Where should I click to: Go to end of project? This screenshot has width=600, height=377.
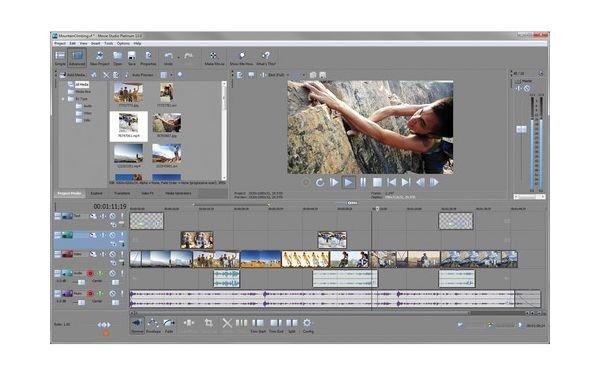tap(406, 183)
